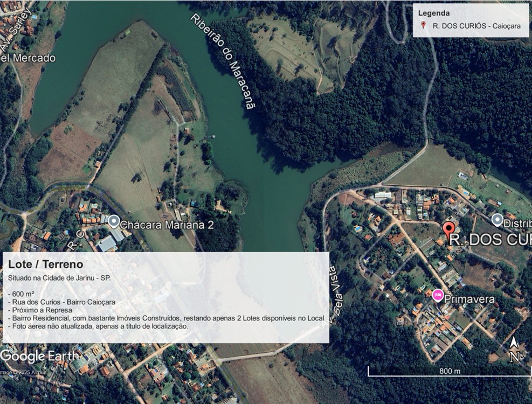The image size is (532, 404).
Task: Select the Chácara Mariana 2 place marker icon
Action: pos(114,221)
